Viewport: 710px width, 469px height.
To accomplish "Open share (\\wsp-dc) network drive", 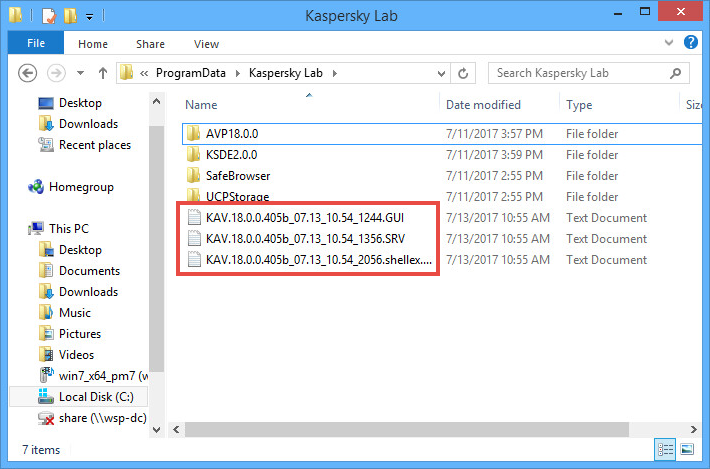I will pyautogui.click(x=102, y=418).
